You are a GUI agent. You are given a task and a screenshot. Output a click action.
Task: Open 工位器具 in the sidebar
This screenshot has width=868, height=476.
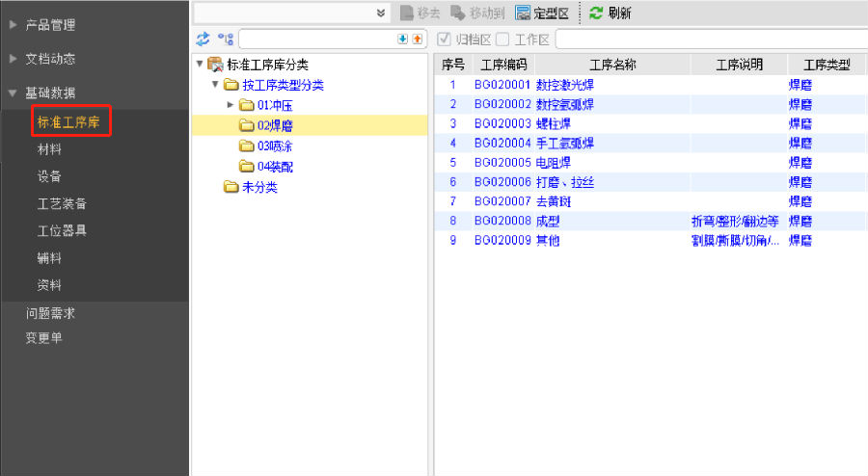click(x=62, y=230)
